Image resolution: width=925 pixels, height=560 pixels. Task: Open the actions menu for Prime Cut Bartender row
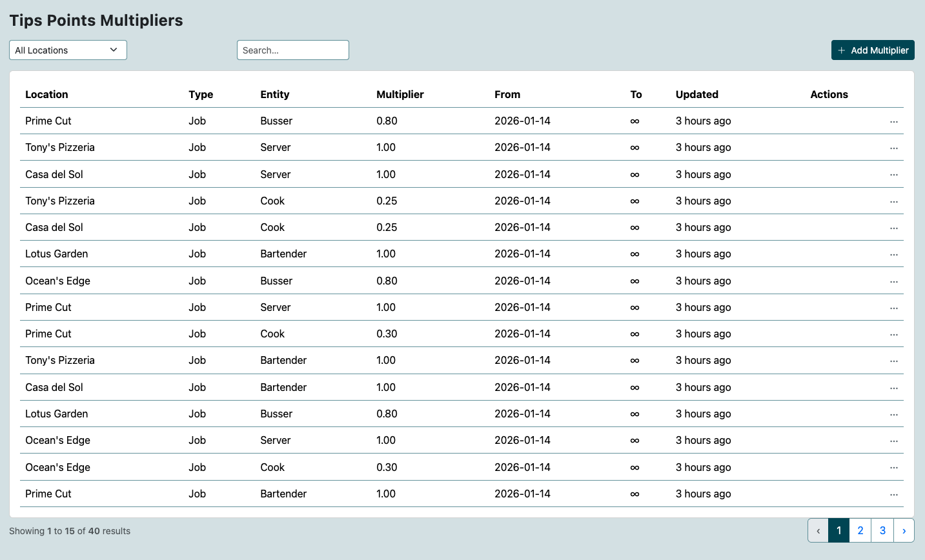[x=894, y=494]
